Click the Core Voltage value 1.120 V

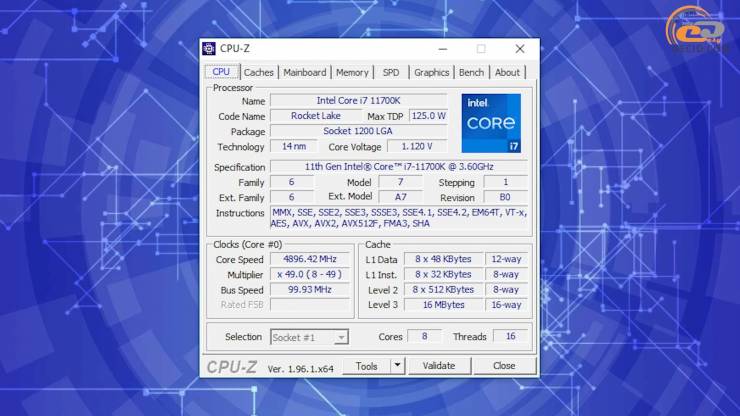pos(417,146)
